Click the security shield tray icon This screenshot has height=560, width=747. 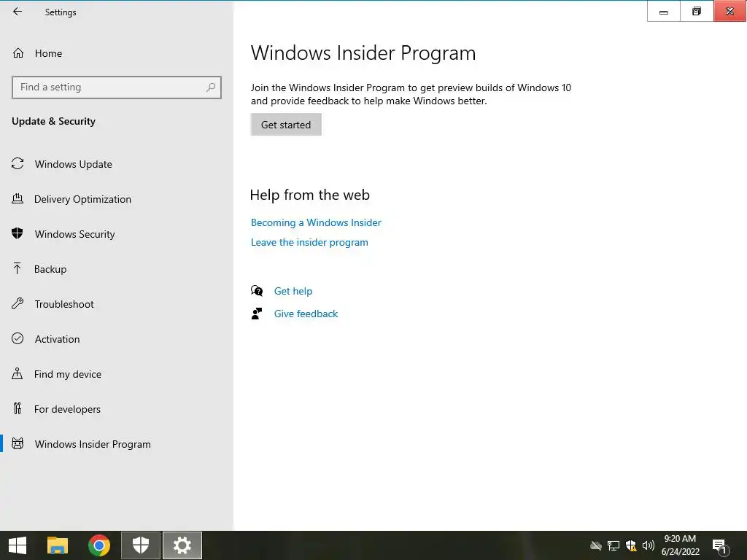pyautogui.click(x=631, y=545)
